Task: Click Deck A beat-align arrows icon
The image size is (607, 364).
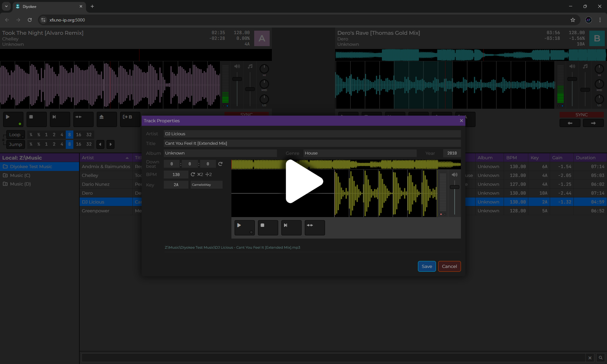Action: point(83,119)
